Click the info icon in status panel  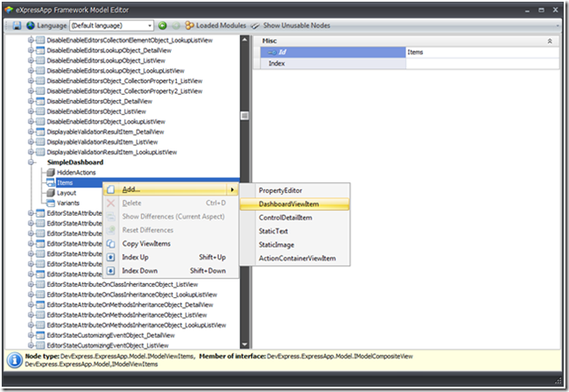pyautogui.click(x=15, y=360)
